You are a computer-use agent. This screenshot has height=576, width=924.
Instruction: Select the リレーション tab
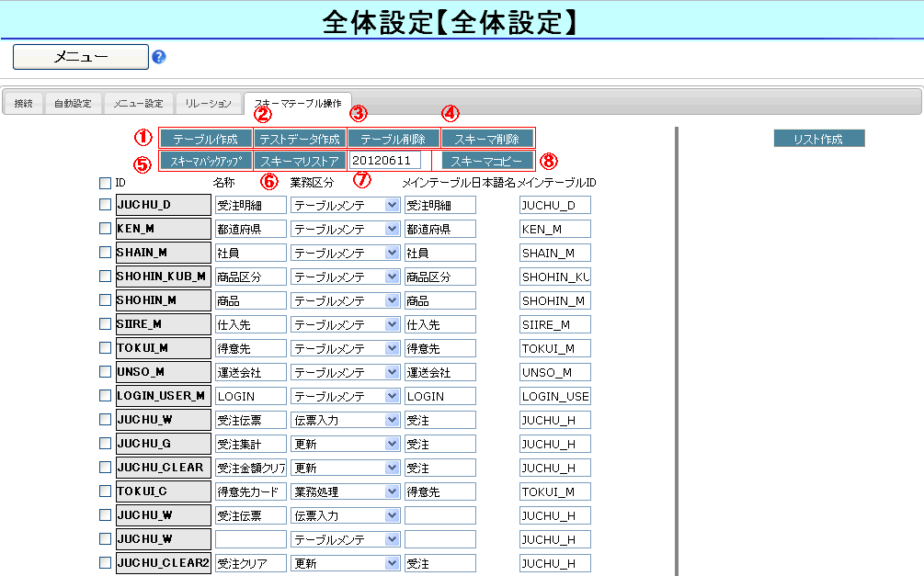[209, 104]
